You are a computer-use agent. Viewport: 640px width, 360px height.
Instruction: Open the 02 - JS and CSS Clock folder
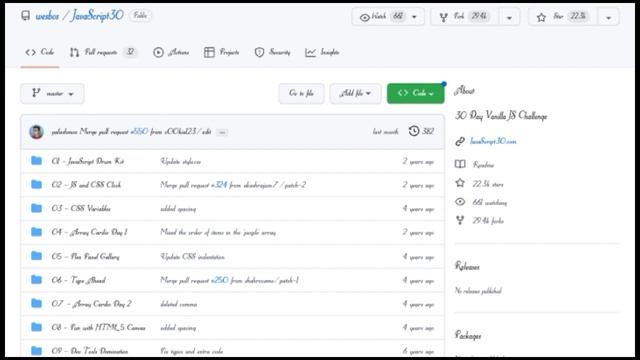86,185
